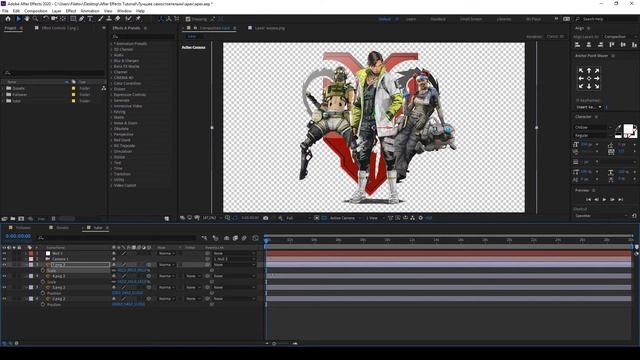The height and width of the screenshot is (360, 640).
Task: Switch to the Effect Controls tab
Action: 60,28
